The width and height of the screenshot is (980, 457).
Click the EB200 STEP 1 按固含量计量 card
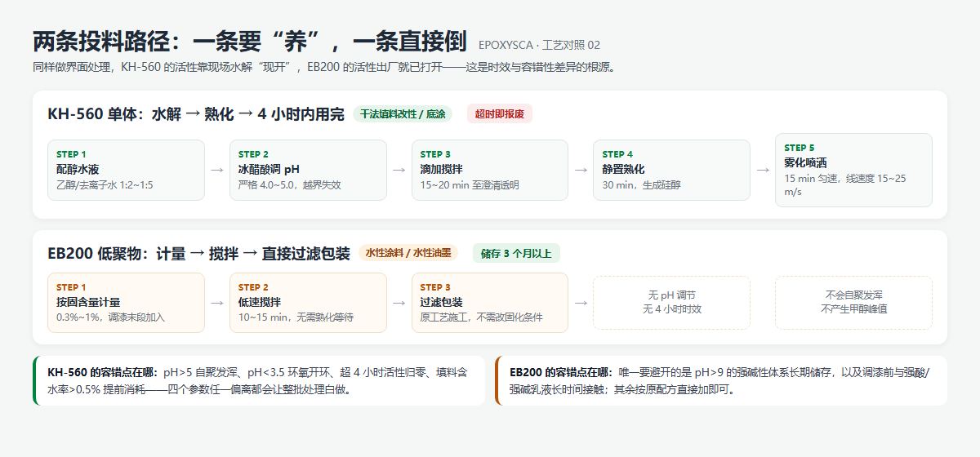(x=126, y=303)
